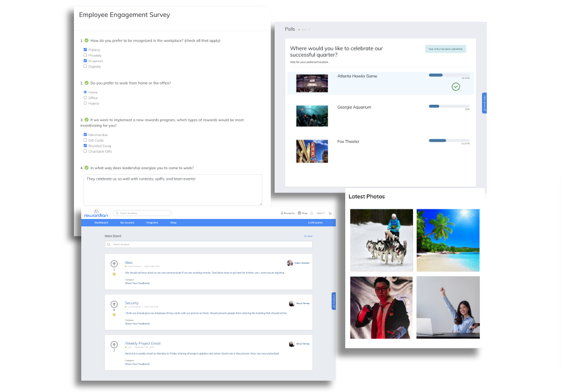Go to the My Account nav tab
The height and width of the screenshot is (392, 561).
pos(127,223)
